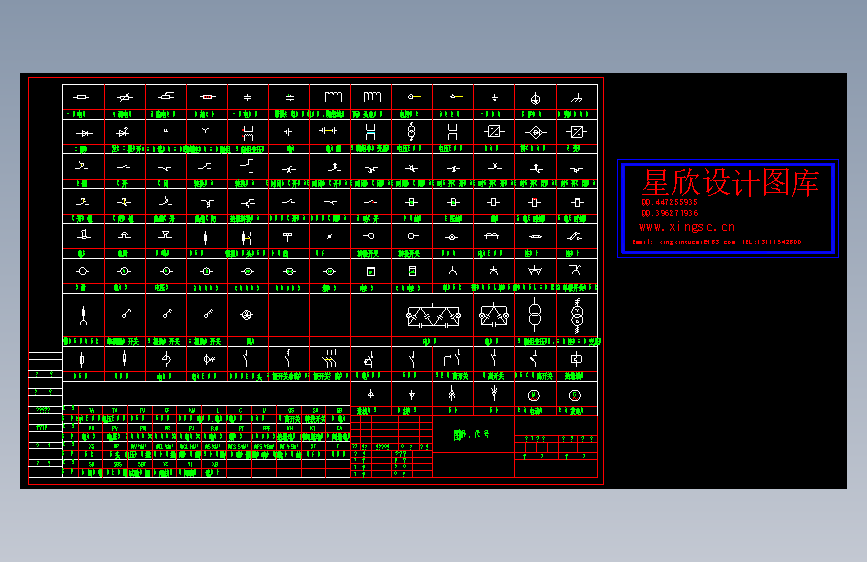Image resolution: width=867 pixels, height=562 pixels.
Task: Select the red-filled resistor symbol
Action: pos(207,97)
